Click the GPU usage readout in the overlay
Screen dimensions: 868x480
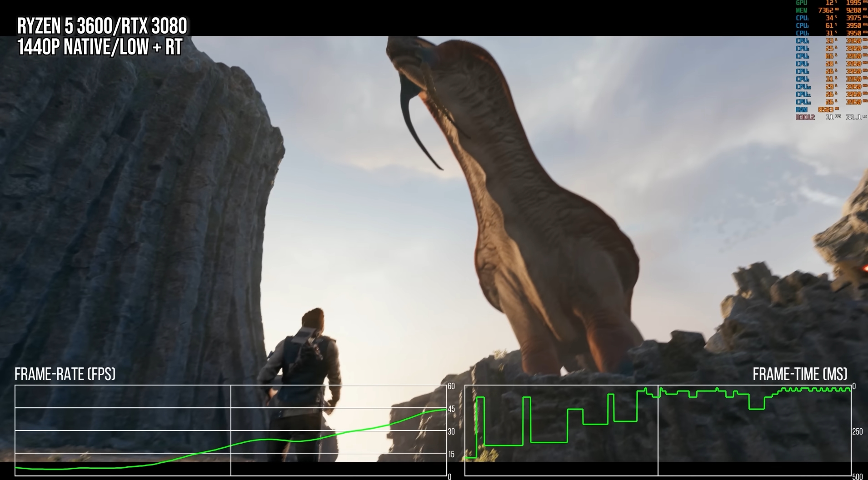pyautogui.click(x=829, y=4)
